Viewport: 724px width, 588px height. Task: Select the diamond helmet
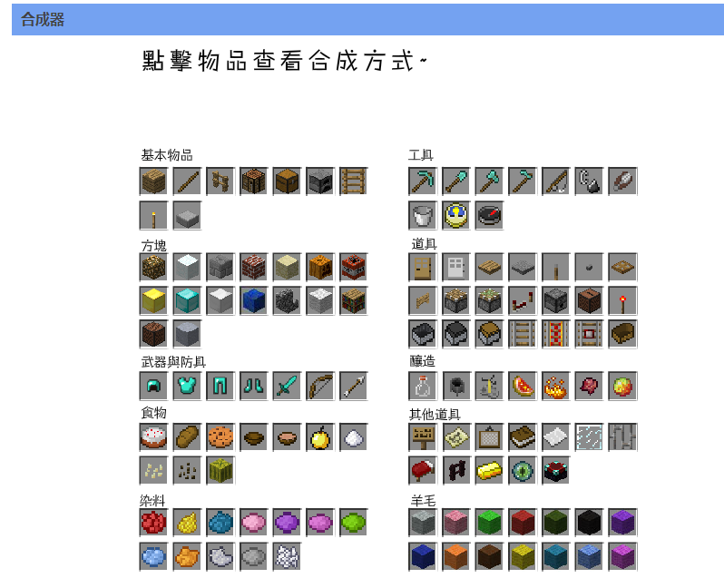(153, 386)
